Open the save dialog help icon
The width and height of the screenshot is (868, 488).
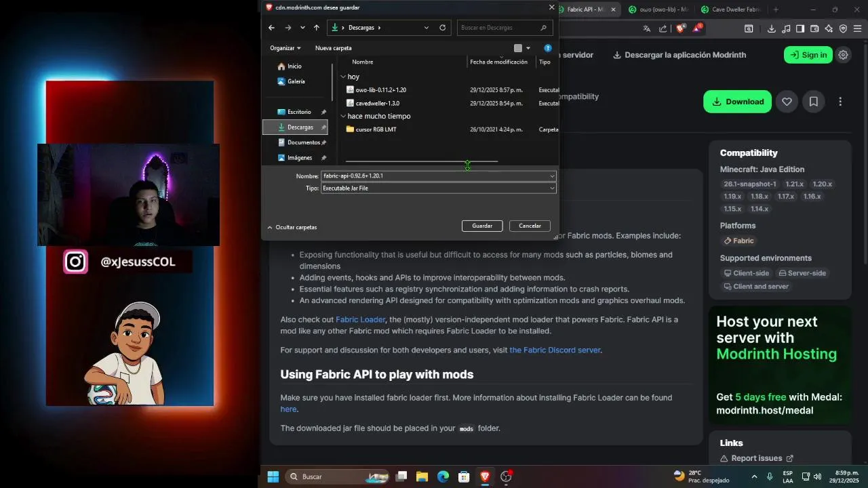click(548, 48)
